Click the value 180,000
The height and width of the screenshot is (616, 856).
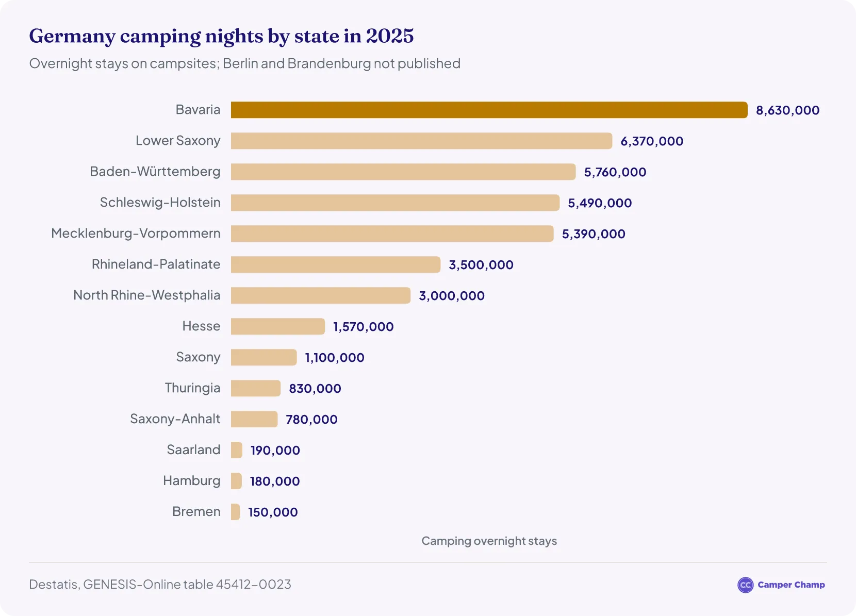click(x=275, y=481)
